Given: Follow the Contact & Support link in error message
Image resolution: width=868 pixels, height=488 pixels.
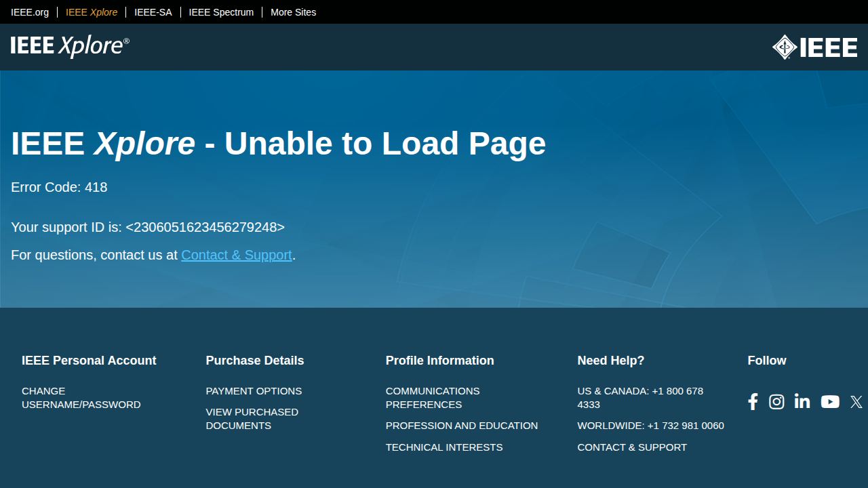Looking at the screenshot, I should click(237, 255).
